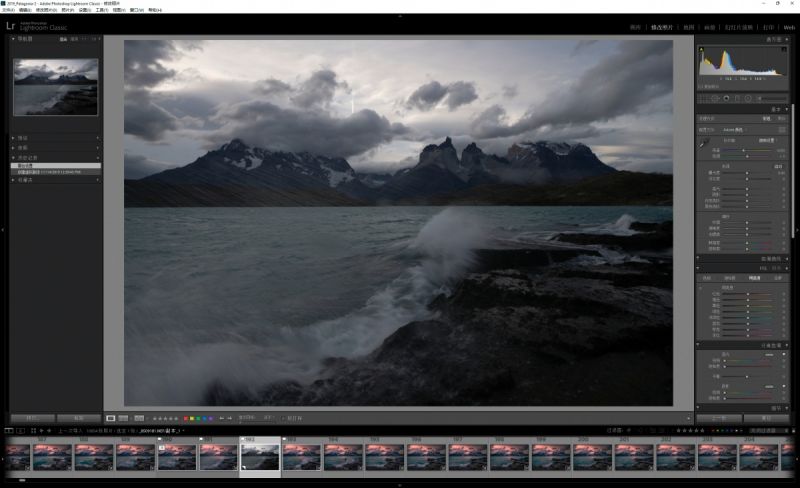Viewport: 800px width, 488px height.
Task: Apply the red color label swatch
Action: click(186, 419)
